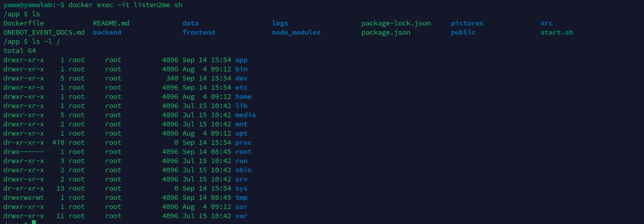Click the src directory name
The image size is (644, 224).
point(547,23)
